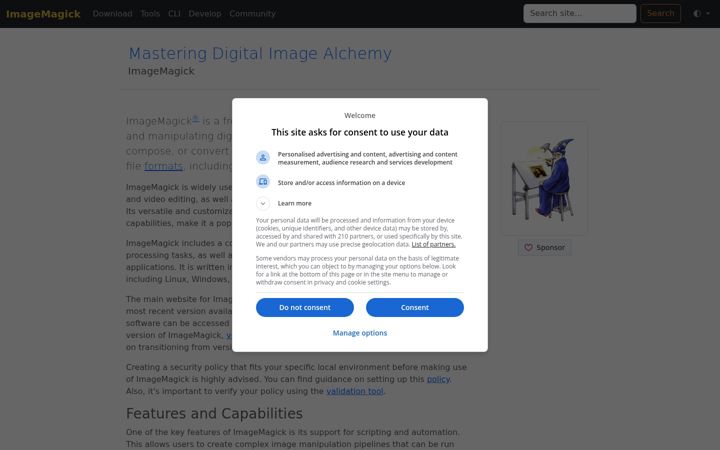Focus the Search site input field
This screenshot has width=720, height=450.
[579, 13]
